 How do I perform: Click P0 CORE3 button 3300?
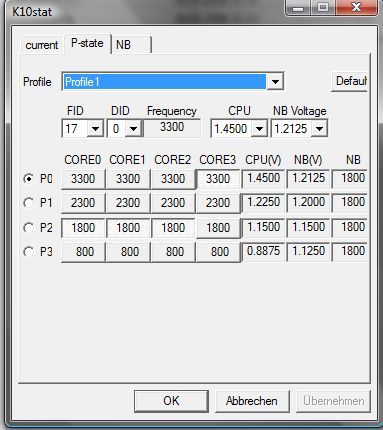pyautogui.click(x=218, y=179)
